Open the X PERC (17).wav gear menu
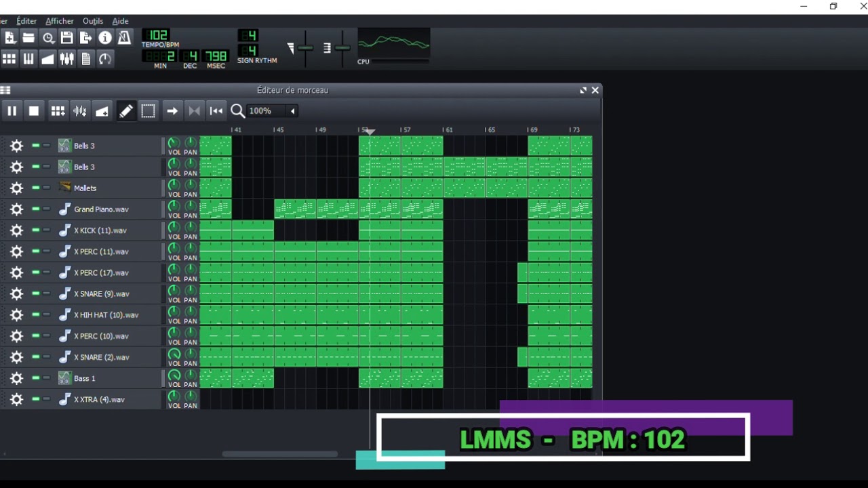Image resolution: width=868 pixels, height=488 pixels. pyautogui.click(x=16, y=272)
